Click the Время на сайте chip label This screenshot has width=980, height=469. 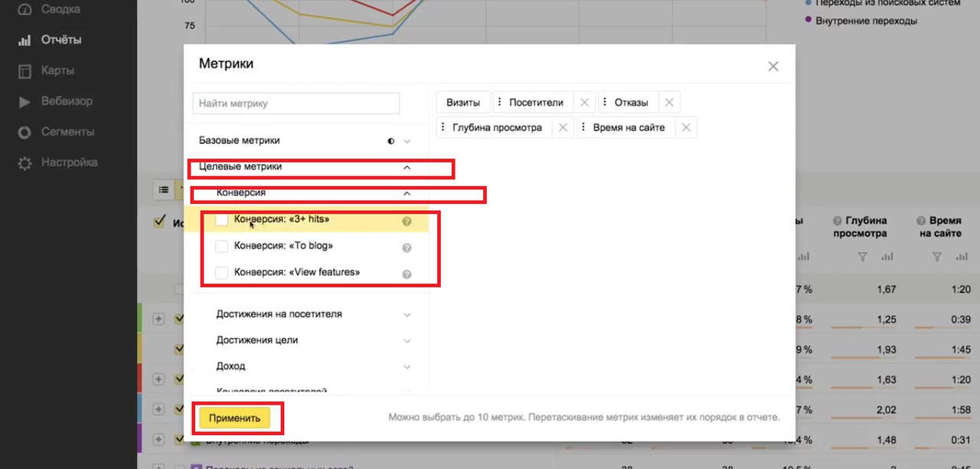(x=629, y=128)
